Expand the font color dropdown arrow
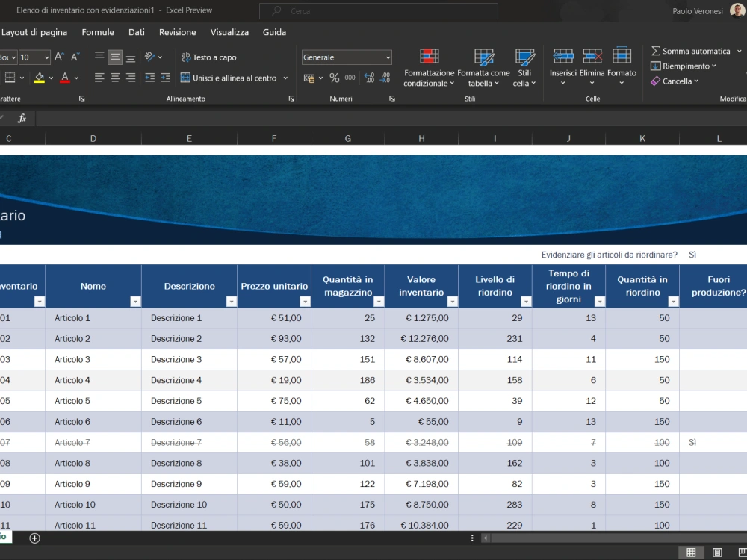747x560 pixels. (x=76, y=78)
